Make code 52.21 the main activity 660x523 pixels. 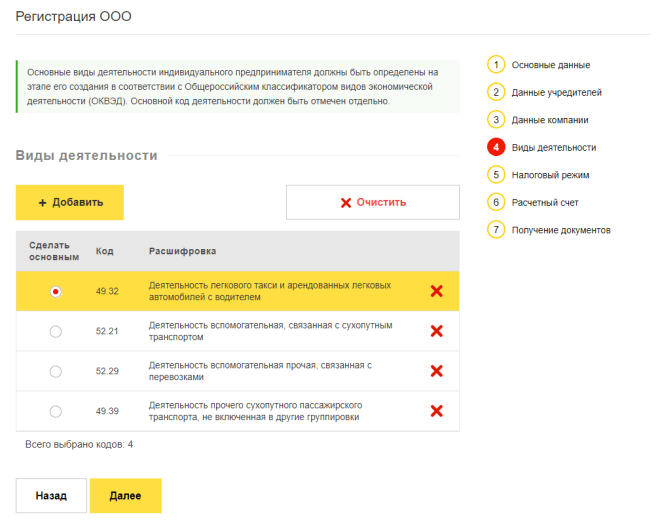[56, 331]
